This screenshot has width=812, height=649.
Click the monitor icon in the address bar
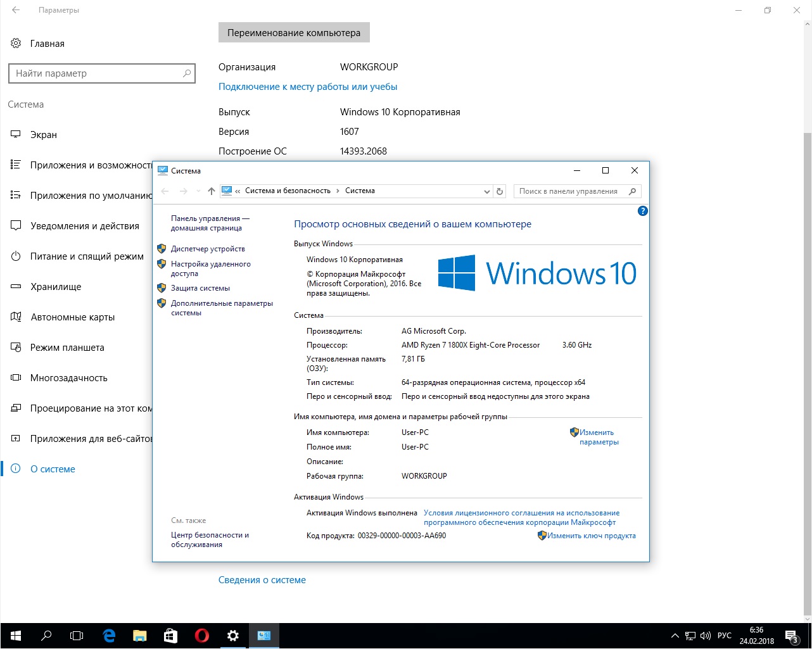(x=227, y=191)
